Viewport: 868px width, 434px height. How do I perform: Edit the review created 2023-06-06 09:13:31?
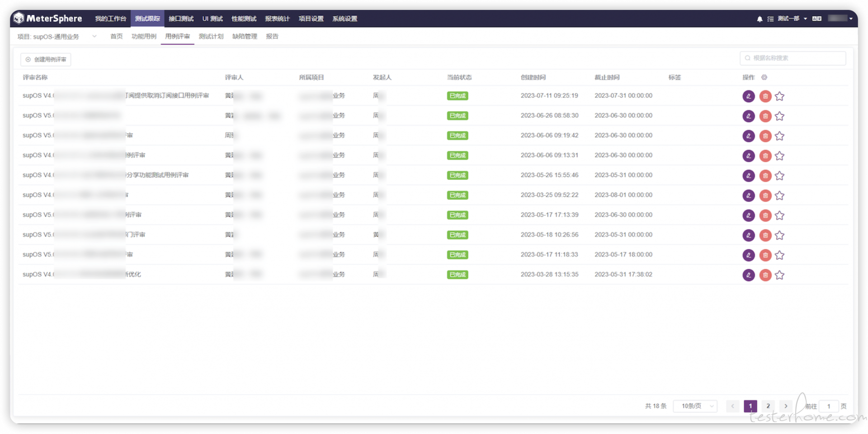[x=749, y=156]
